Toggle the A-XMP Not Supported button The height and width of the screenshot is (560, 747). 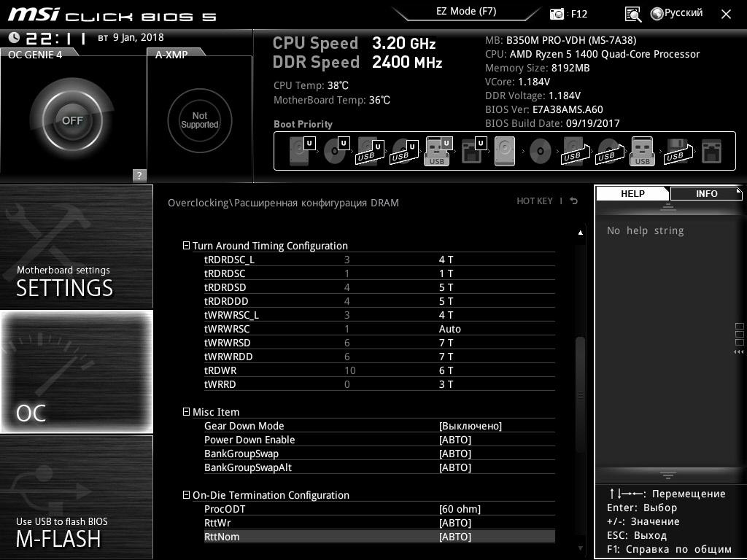tap(200, 120)
